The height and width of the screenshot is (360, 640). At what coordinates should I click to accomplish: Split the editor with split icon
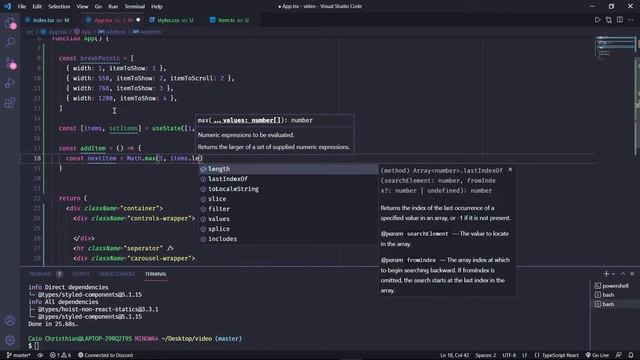620,20
